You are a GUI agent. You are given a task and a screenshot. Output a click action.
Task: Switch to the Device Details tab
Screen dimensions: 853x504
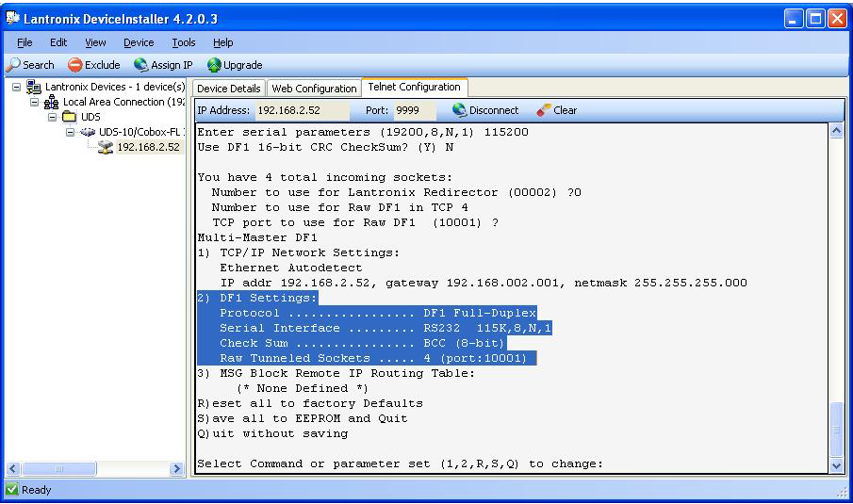(228, 89)
